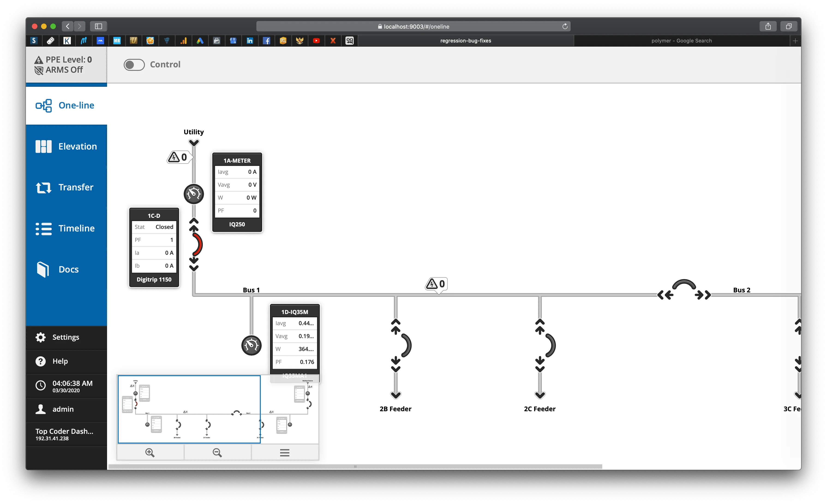
Task: Open the minimap hamburger menu
Action: point(285,453)
